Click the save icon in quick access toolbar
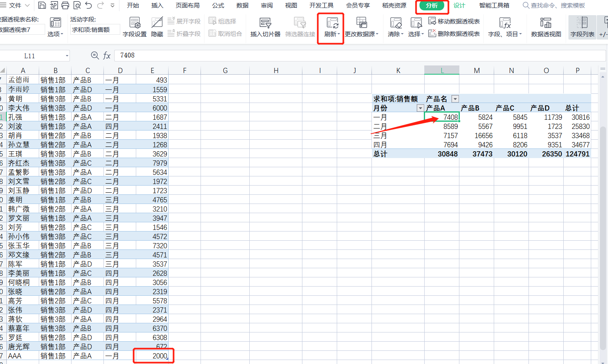Screen dimensions: 608x364 click(x=42, y=6)
